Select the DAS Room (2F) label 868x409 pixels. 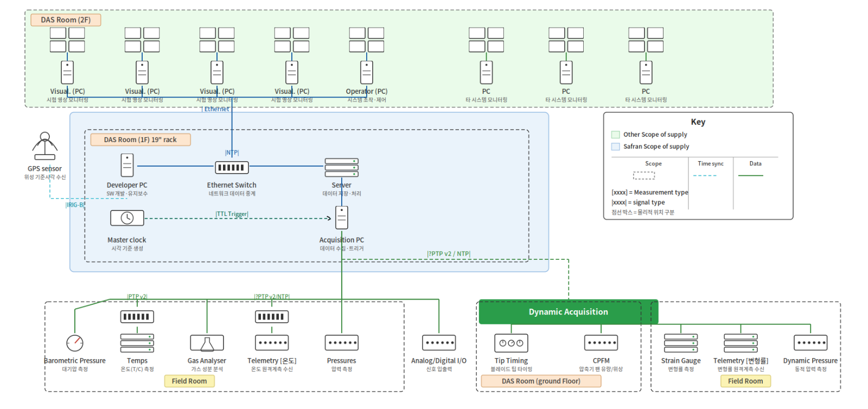66,20
